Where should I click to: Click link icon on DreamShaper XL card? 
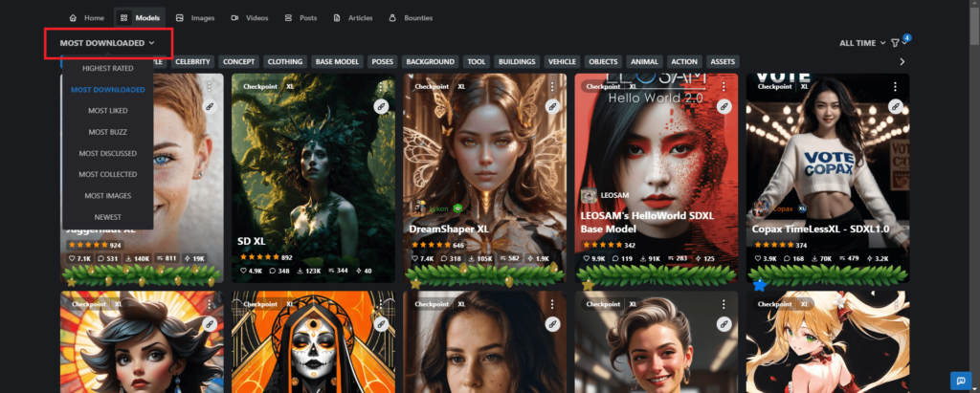pyautogui.click(x=551, y=106)
